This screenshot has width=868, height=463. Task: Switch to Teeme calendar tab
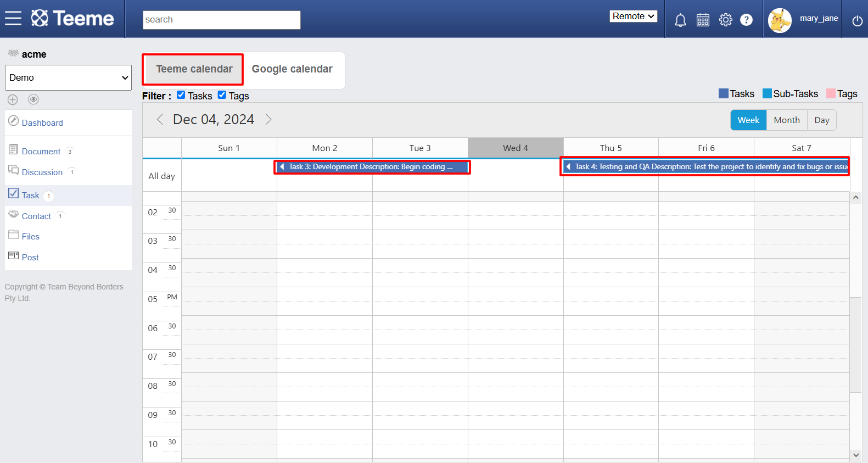[x=194, y=69]
